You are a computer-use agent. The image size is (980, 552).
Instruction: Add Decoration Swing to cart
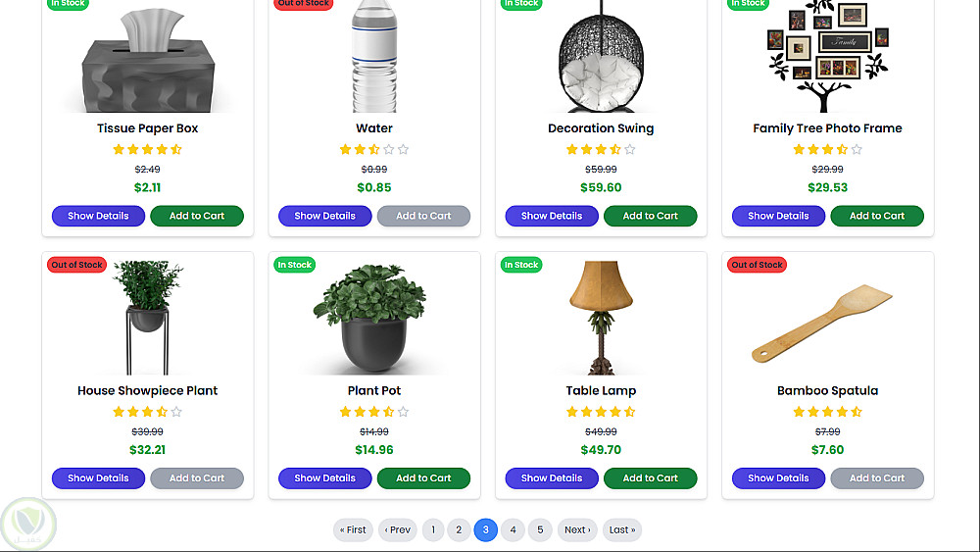[x=650, y=216]
